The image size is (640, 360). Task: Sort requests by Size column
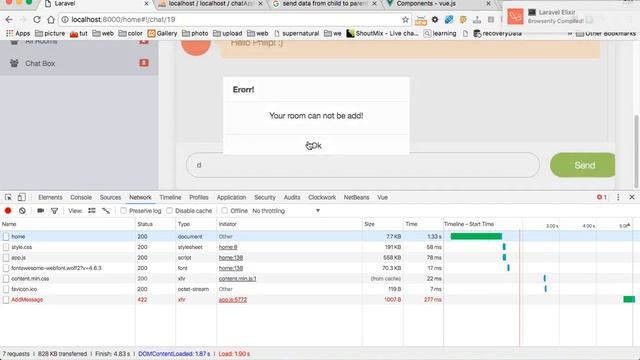click(382, 224)
